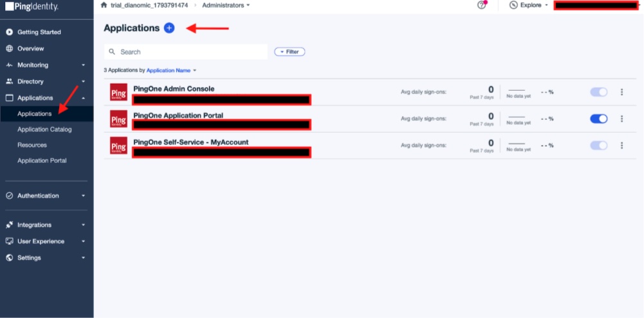Image resolution: width=644 pixels, height=318 pixels.
Task: Click the Explore compass icon
Action: [x=513, y=5]
